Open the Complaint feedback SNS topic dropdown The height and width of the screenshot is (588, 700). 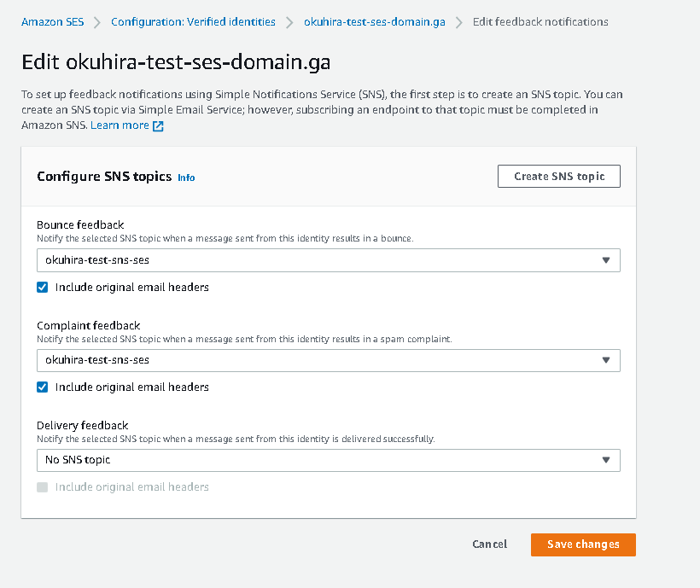pos(328,360)
